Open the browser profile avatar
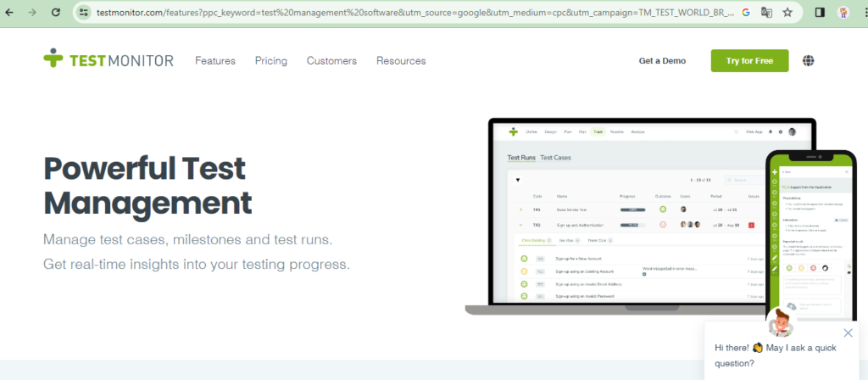This screenshot has width=868, height=380. (x=843, y=12)
